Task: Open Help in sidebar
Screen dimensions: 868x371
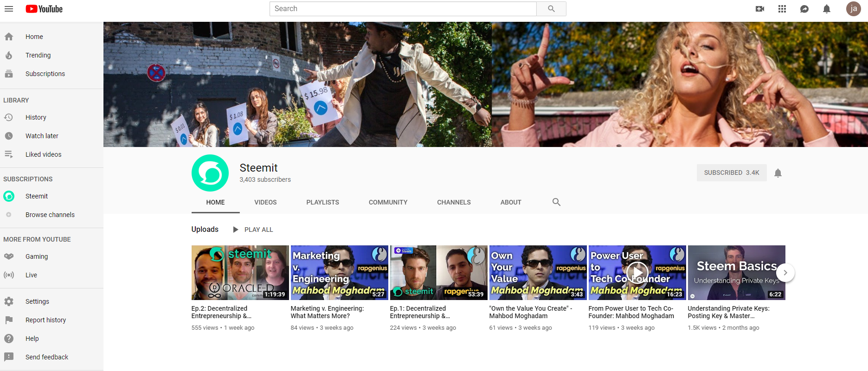Action: (x=51, y=339)
